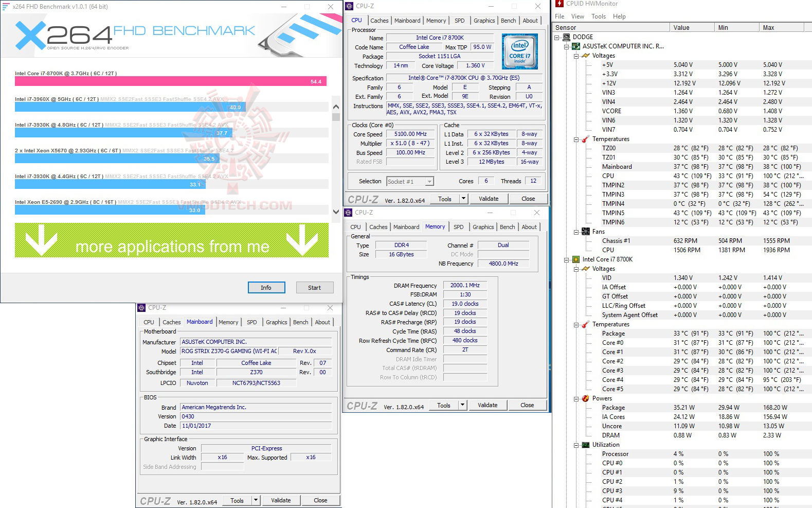Click the Sensor column header in HWMonitor
Viewport: 812px width, 508px height.
click(611, 28)
